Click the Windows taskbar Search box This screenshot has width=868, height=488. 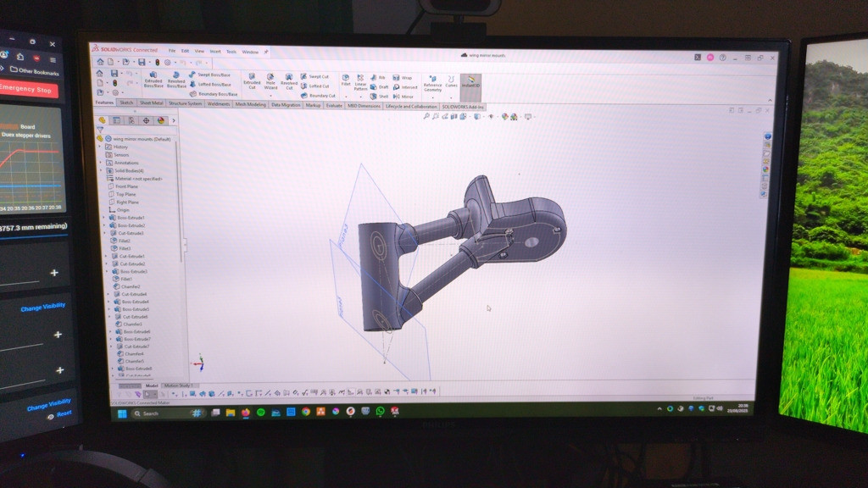coord(161,413)
